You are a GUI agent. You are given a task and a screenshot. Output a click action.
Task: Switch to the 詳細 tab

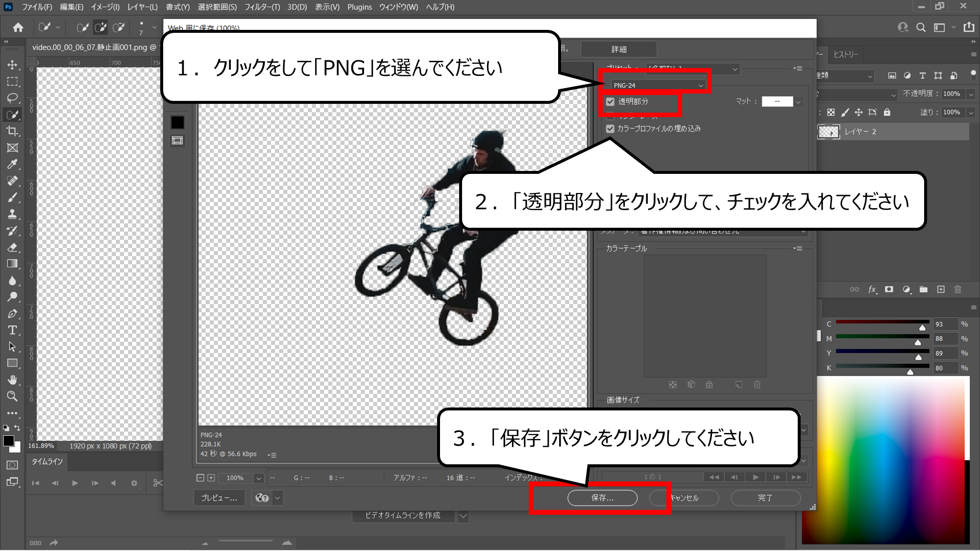[x=619, y=49]
